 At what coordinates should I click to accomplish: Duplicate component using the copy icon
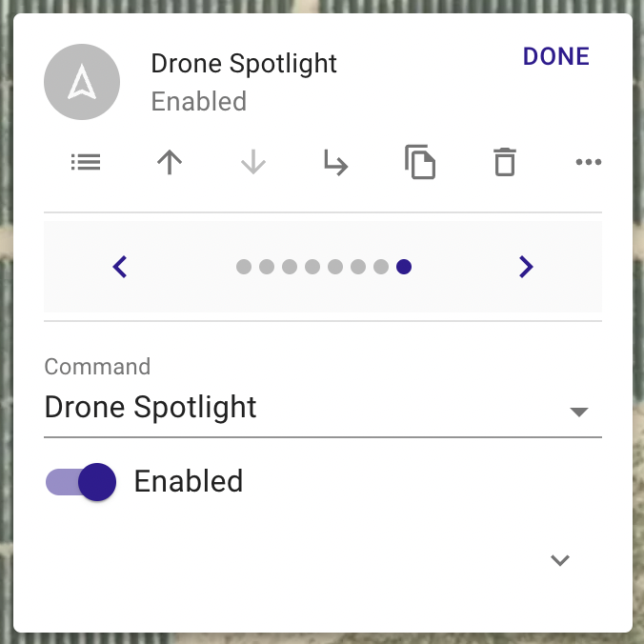[x=420, y=162]
